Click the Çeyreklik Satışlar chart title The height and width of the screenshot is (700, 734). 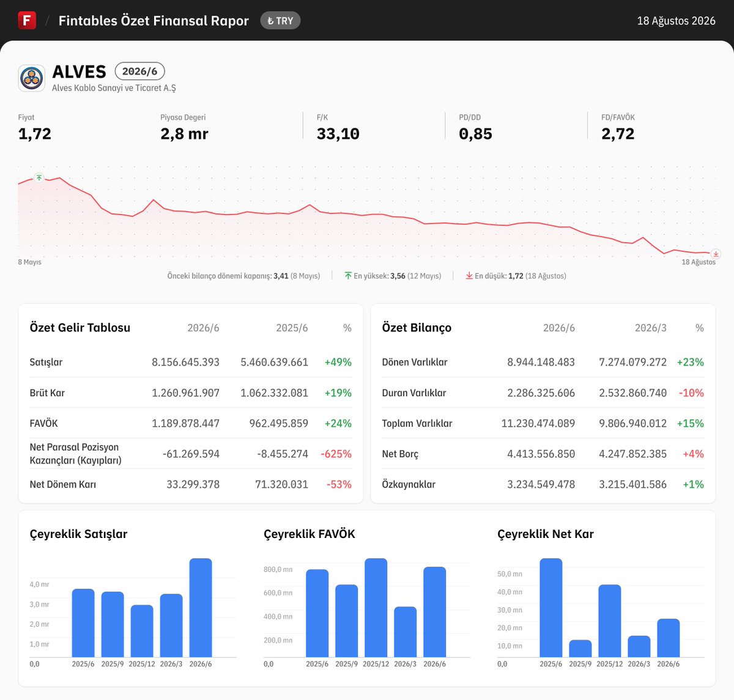78,534
